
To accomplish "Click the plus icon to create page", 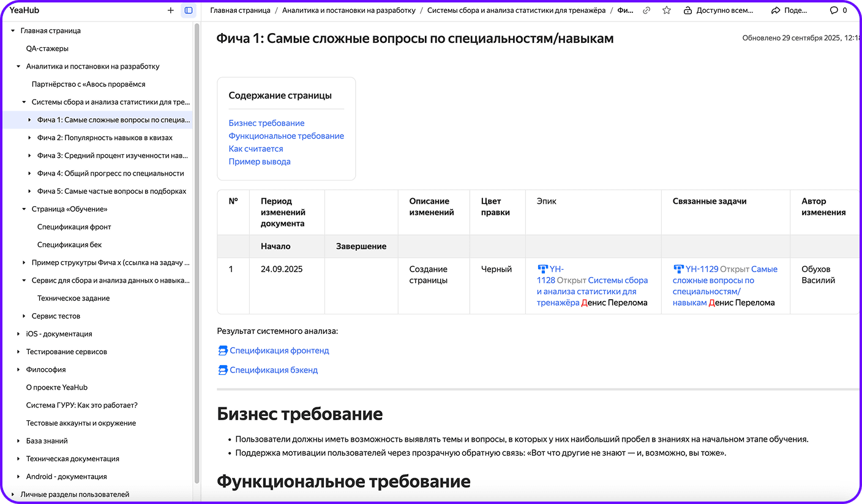I will tap(171, 10).
